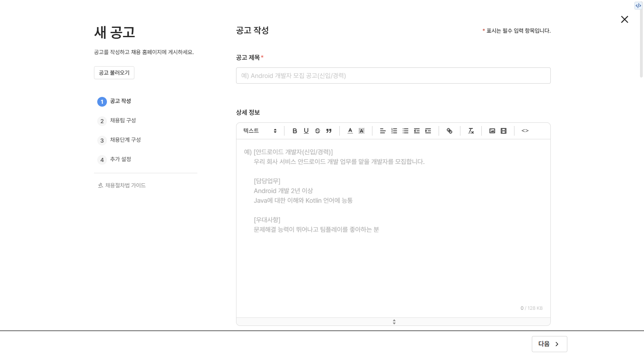Click the 표시는 필수 입력 항목입니다 notice
Viewport: 644px width, 357px height.
(516, 31)
